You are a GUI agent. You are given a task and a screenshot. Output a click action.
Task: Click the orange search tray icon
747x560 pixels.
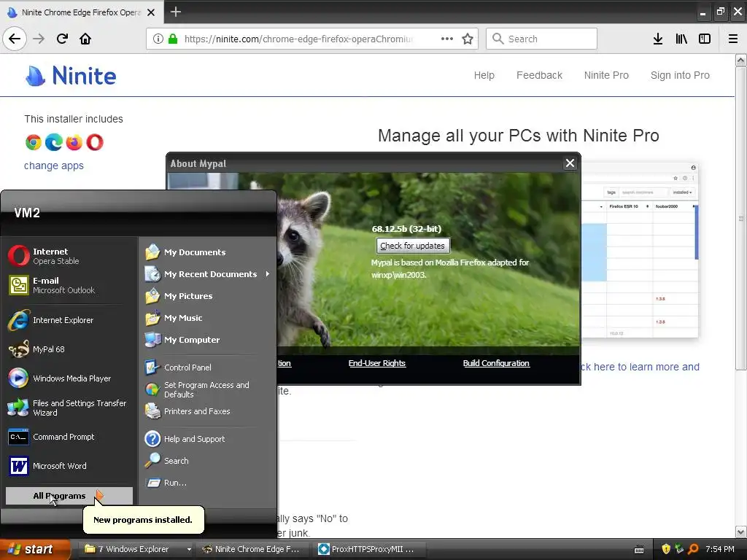pyautogui.click(x=693, y=549)
